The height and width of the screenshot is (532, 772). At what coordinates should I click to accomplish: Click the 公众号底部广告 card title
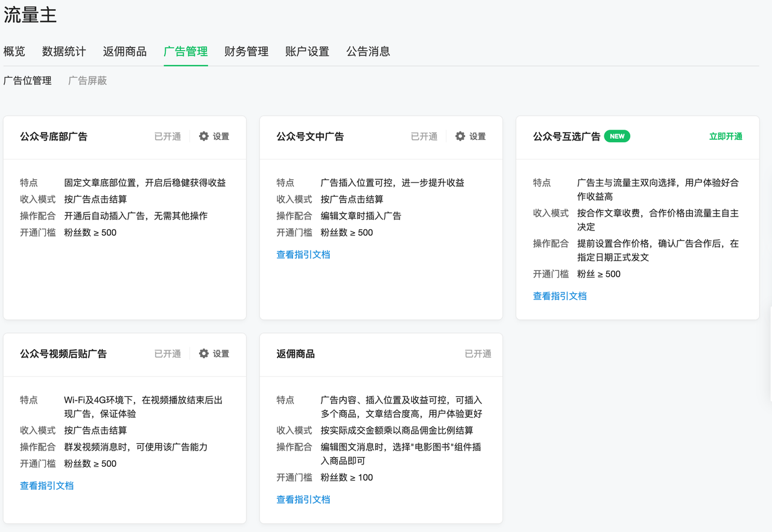pyautogui.click(x=54, y=136)
